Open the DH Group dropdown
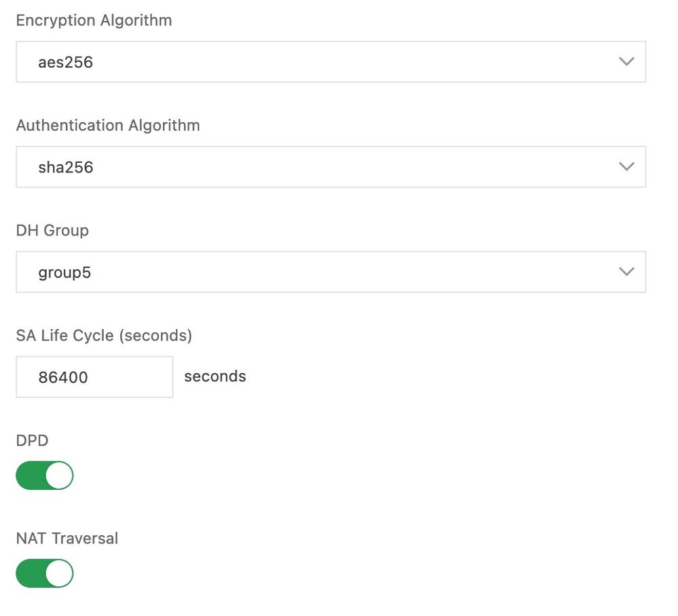The height and width of the screenshot is (616, 678). pos(331,272)
